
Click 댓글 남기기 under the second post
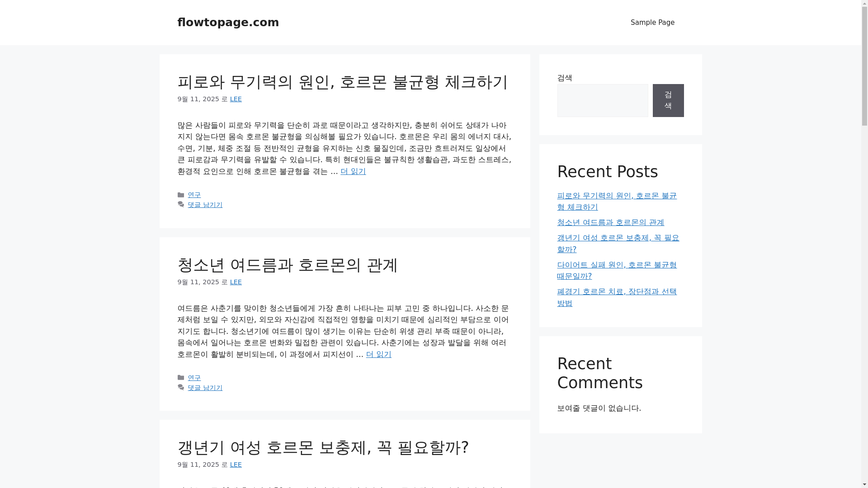click(x=205, y=388)
